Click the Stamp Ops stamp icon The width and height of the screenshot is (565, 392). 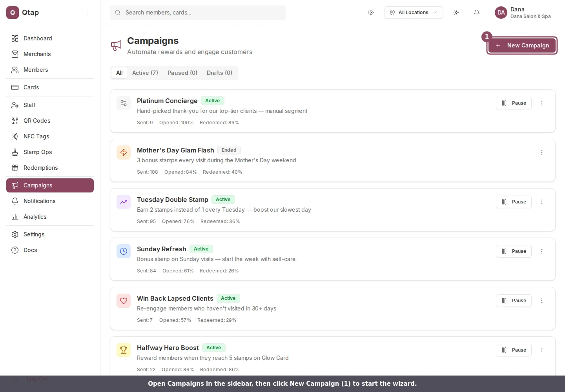15,152
